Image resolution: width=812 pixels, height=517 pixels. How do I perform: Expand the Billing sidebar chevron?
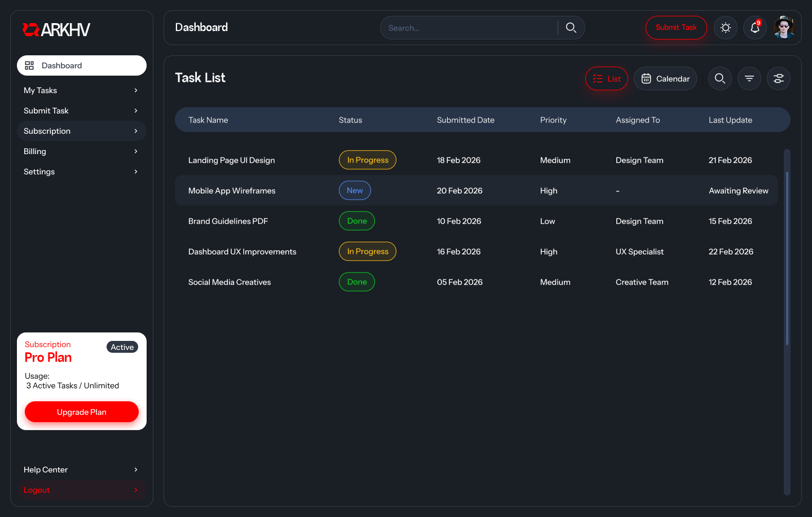tap(136, 151)
